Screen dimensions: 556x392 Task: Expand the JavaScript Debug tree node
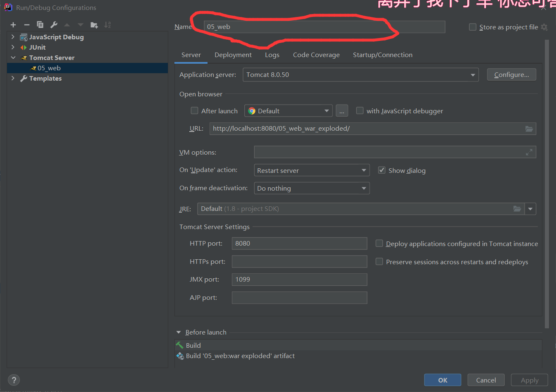coord(13,37)
